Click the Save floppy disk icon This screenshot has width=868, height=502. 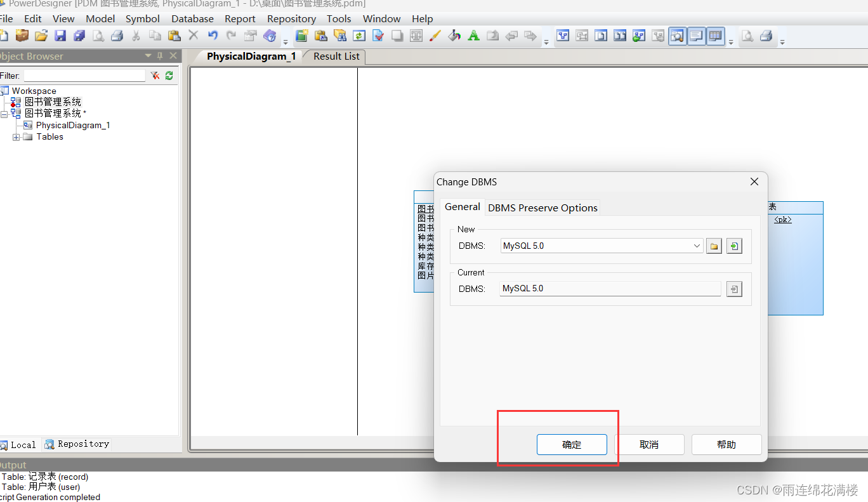(x=60, y=36)
